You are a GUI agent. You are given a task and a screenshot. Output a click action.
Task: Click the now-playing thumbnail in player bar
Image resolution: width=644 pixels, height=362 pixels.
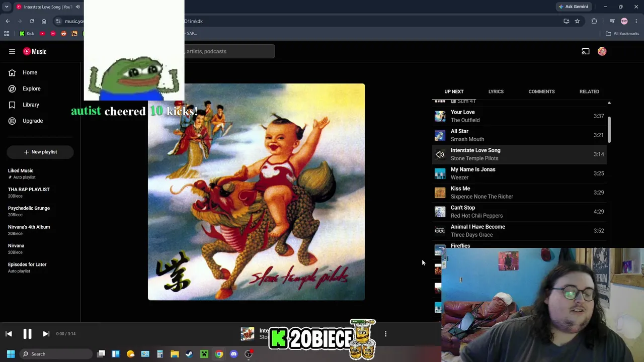pyautogui.click(x=247, y=334)
